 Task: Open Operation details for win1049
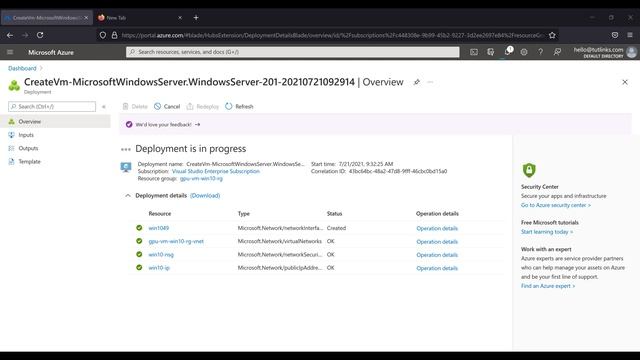[x=437, y=228]
